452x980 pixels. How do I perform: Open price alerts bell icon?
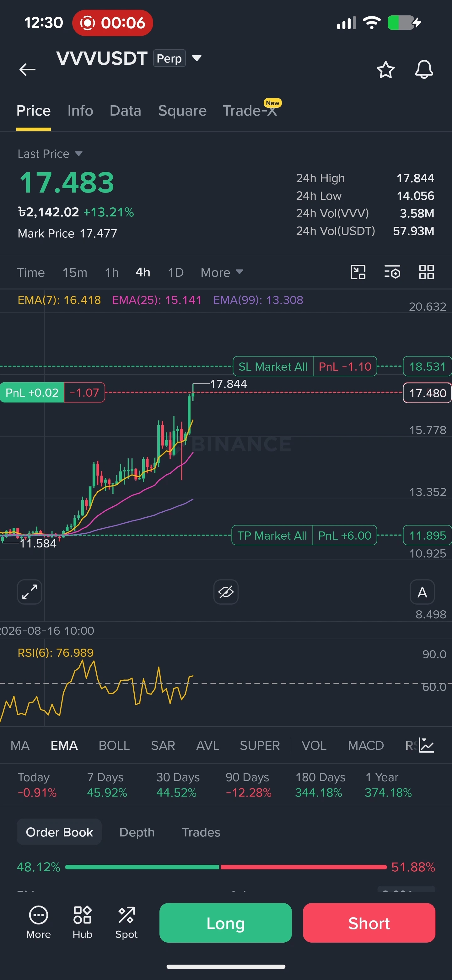[x=424, y=70]
